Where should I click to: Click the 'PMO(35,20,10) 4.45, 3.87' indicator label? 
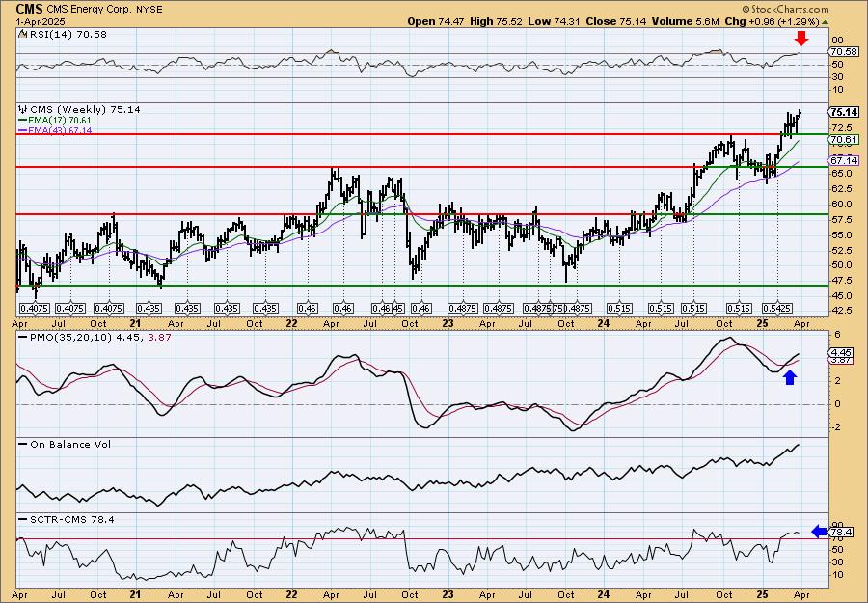[100, 337]
